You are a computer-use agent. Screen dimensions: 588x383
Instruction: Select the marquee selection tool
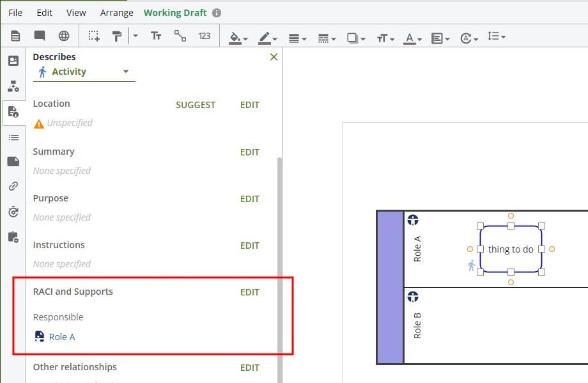pos(94,36)
